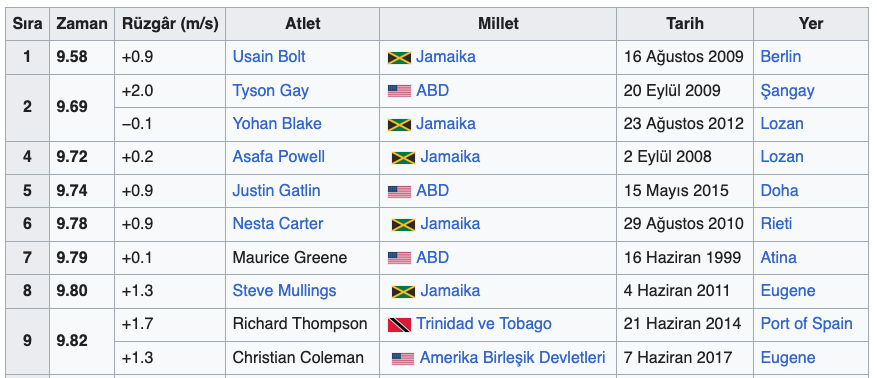Select the Doha location link
Viewport: 877px width, 378px height.
click(x=780, y=190)
